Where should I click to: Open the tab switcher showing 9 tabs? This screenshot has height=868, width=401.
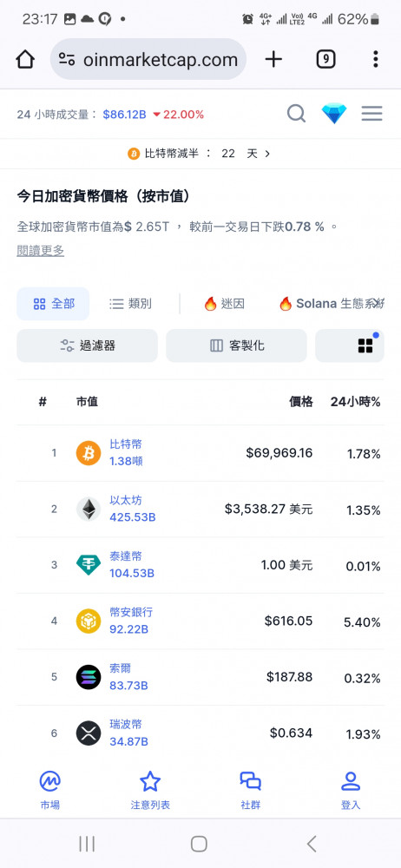tap(325, 59)
